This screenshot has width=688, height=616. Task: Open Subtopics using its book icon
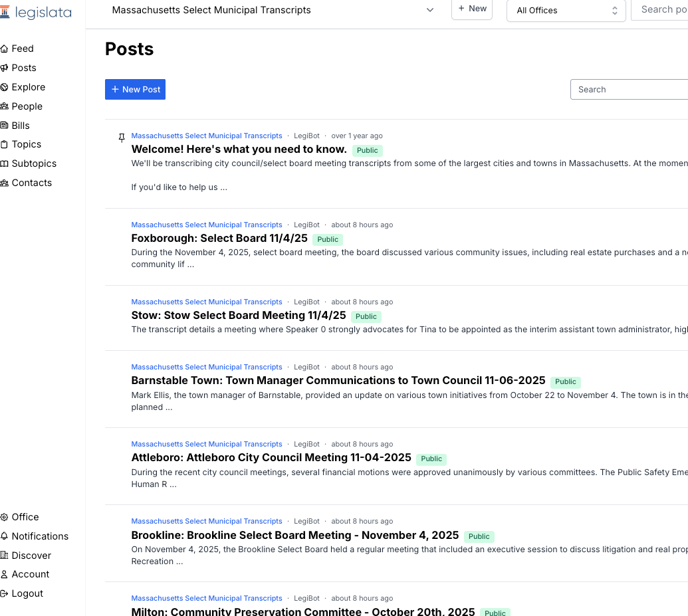[x=5, y=163]
